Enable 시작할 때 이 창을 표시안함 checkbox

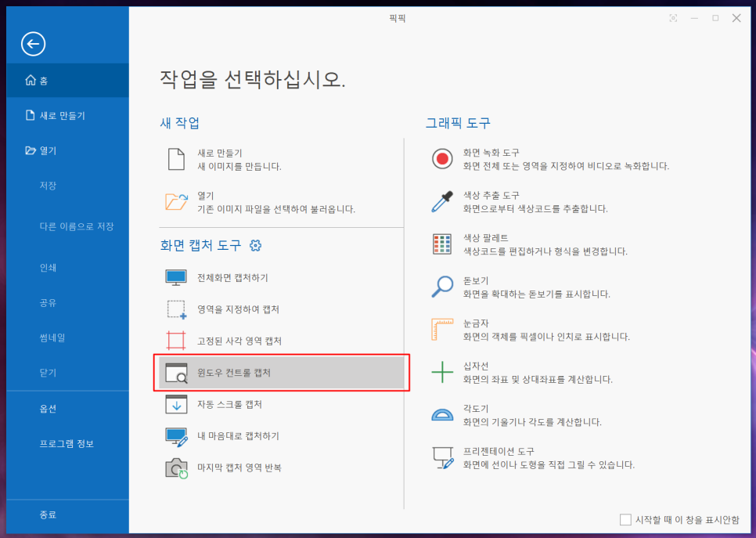pos(625,520)
